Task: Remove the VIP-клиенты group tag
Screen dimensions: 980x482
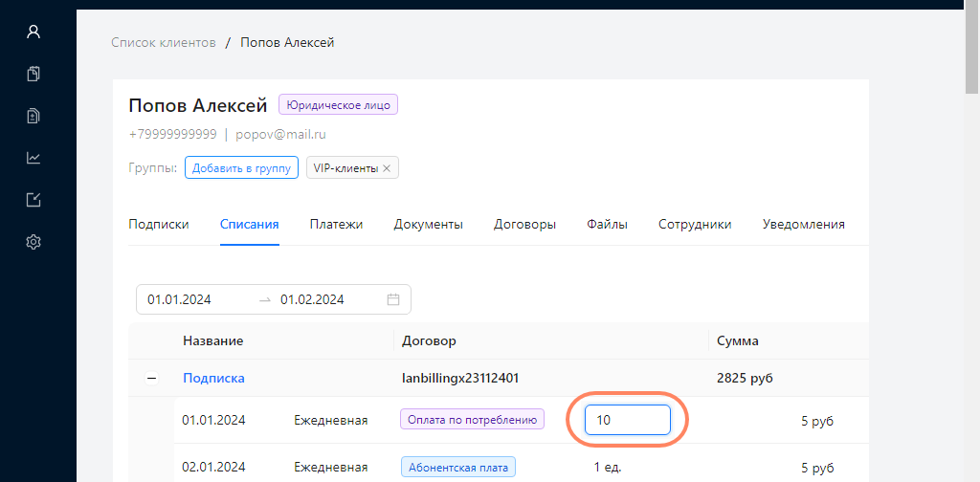Action: click(x=387, y=168)
